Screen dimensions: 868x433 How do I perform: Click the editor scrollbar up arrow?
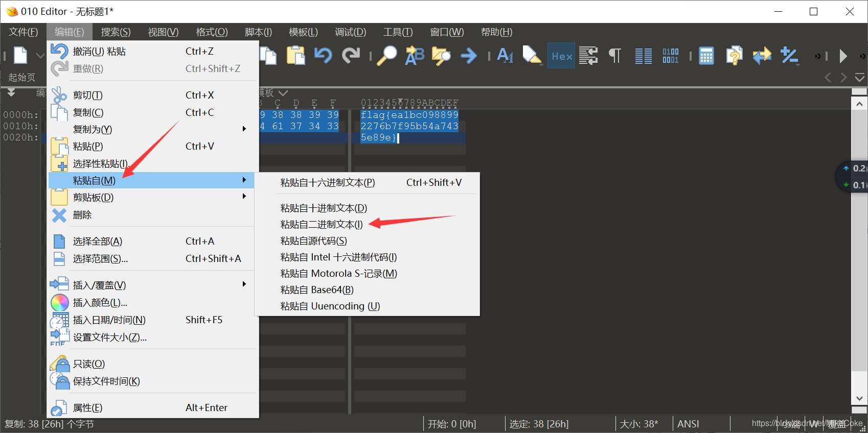pyautogui.click(x=859, y=104)
